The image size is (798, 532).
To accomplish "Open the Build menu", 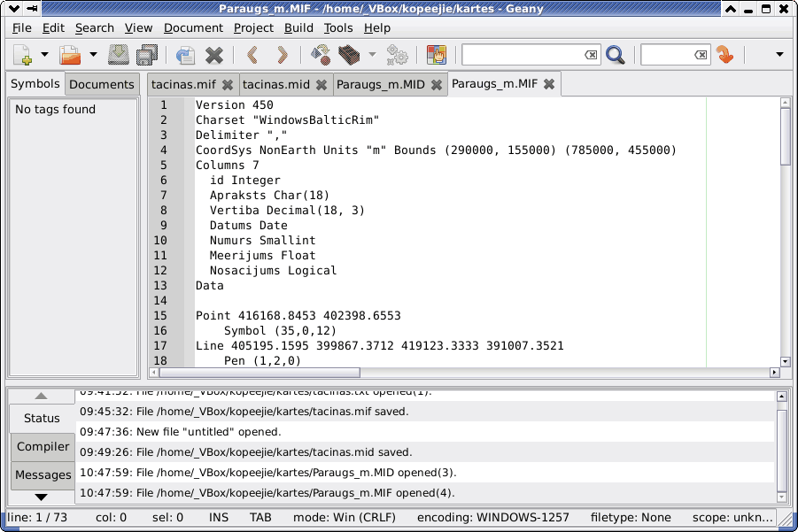I will [x=298, y=28].
